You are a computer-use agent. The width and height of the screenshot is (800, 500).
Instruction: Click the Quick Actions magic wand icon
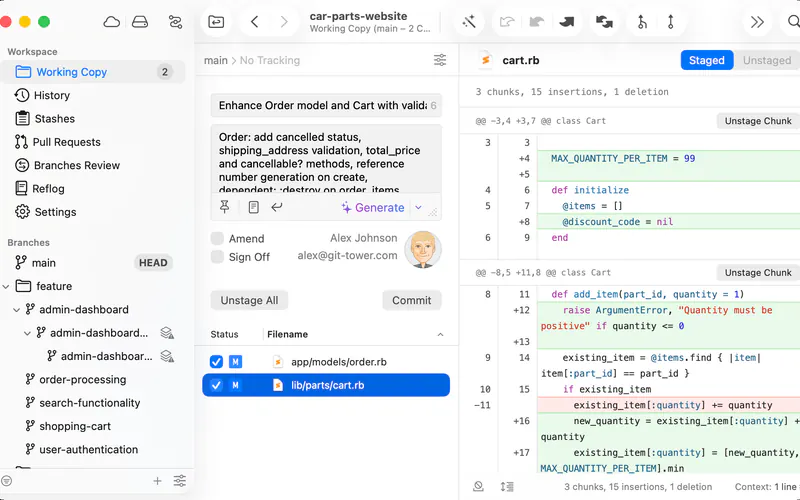click(469, 22)
